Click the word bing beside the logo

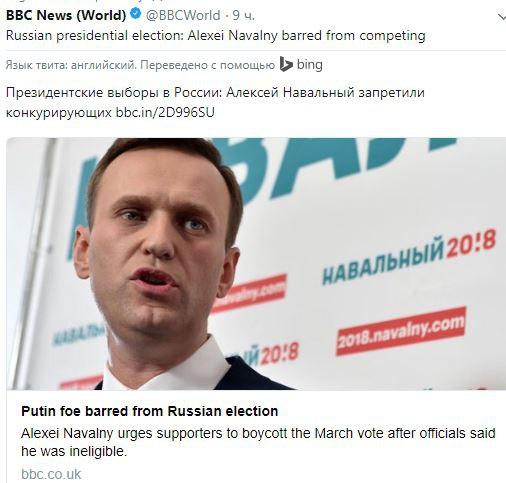click(310, 65)
